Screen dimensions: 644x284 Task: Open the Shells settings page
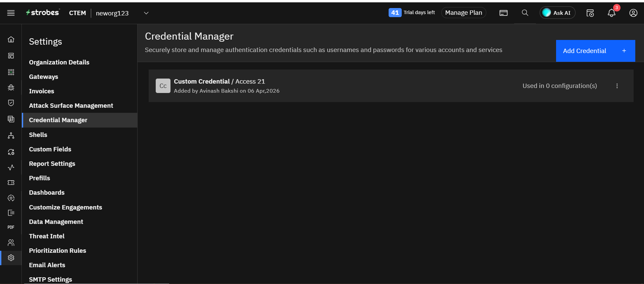click(x=38, y=135)
